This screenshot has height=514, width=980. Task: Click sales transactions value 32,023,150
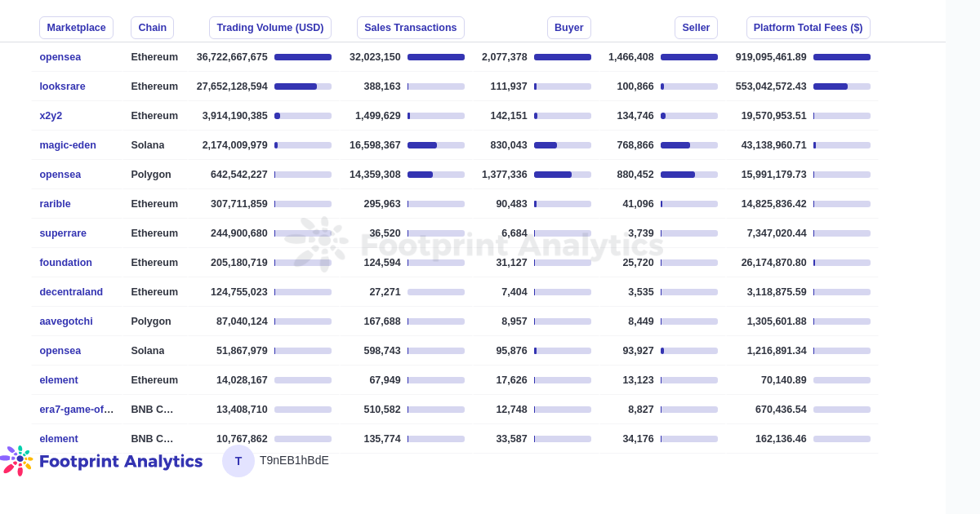click(x=375, y=57)
